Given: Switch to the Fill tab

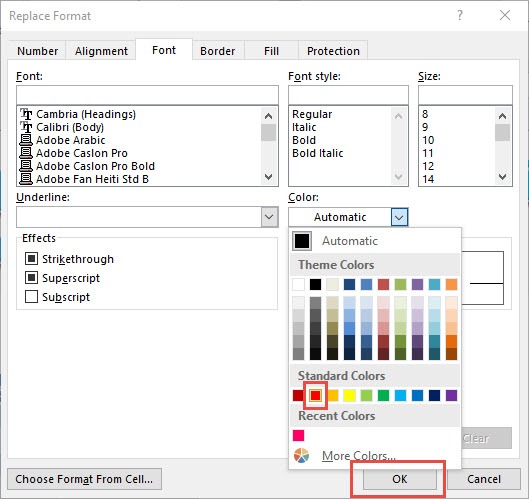Looking at the screenshot, I should click(271, 51).
